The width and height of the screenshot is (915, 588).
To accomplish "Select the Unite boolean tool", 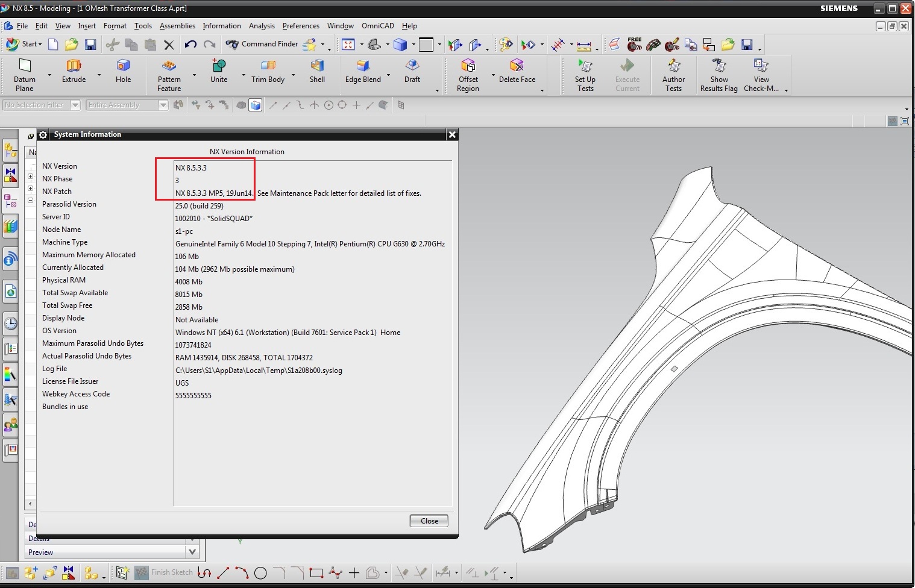I will coord(219,70).
